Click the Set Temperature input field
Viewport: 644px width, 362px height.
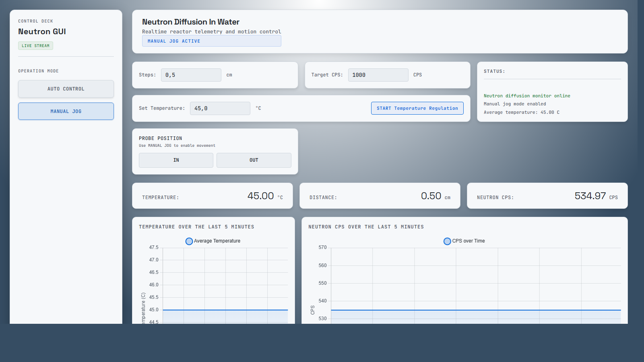pos(220,108)
